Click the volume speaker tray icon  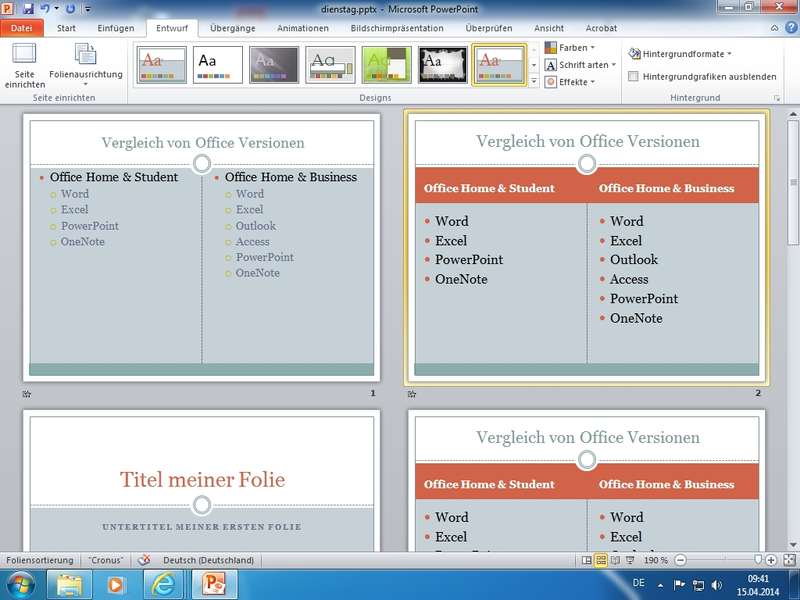point(716,585)
